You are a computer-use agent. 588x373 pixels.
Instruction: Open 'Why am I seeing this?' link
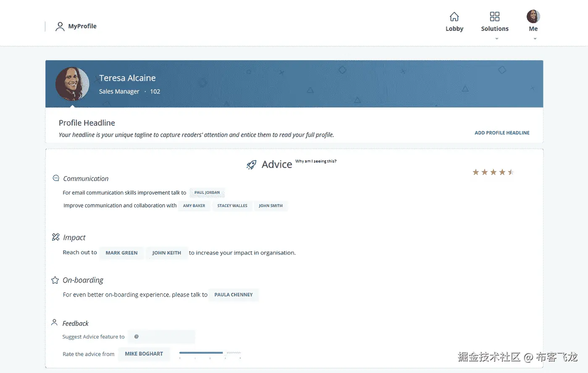(316, 161)
